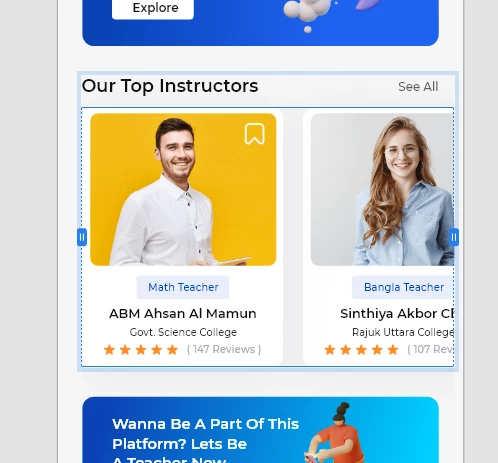The image size is (498, 463).
Task: Click the right blue resize handle
Action: [x=454, y=237]
